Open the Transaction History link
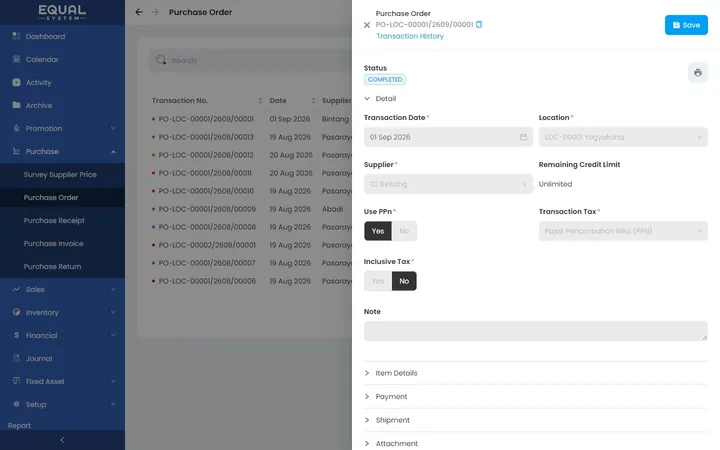 coord(410,36)
